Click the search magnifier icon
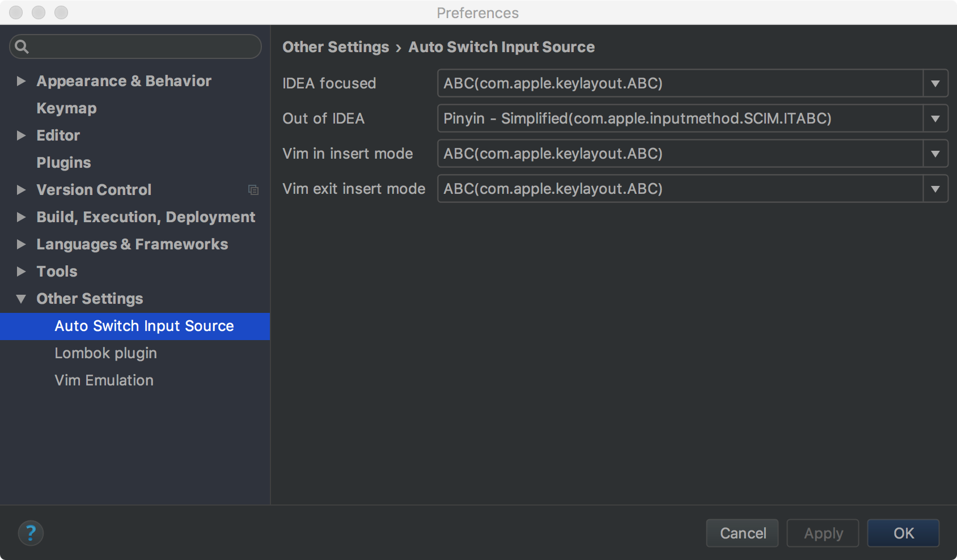 coord(22,46)
